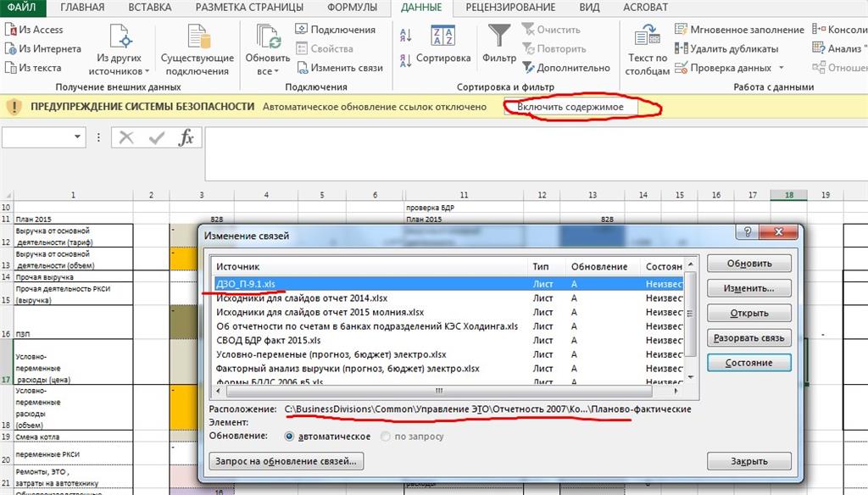Select Условно-переменые электро.xlsx row
868x495 pixels.
tap(448, 354)
